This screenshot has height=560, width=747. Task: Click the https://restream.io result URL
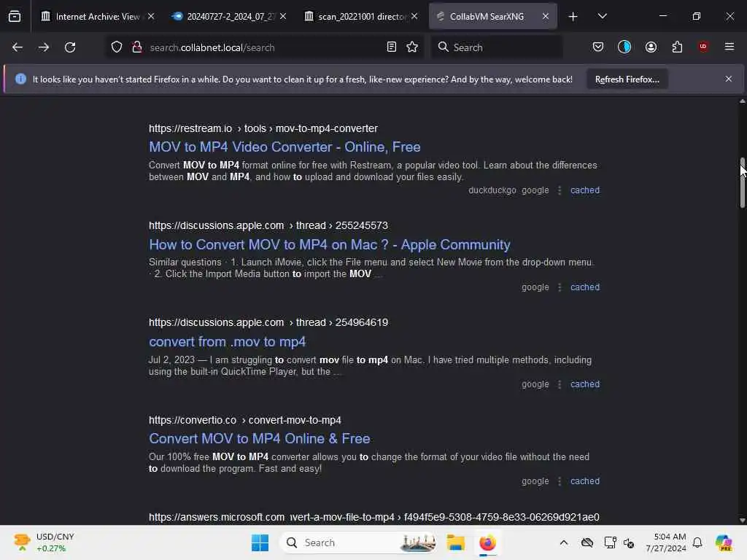click(x=263, y=128)
